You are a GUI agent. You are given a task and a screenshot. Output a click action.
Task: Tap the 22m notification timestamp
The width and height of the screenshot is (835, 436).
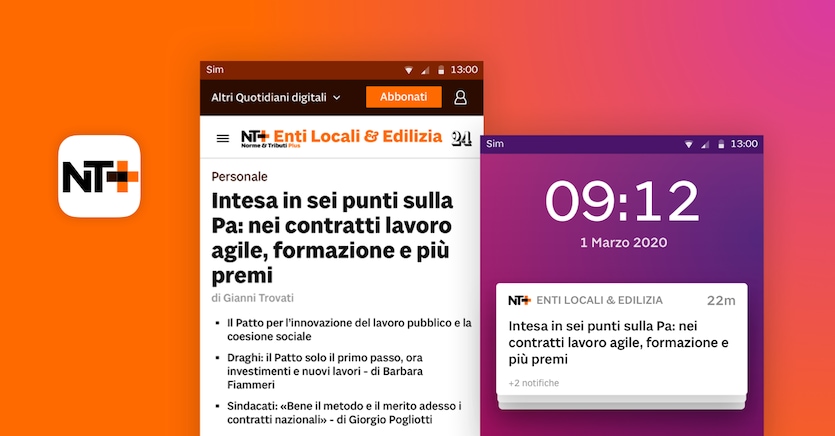point(721,301)
